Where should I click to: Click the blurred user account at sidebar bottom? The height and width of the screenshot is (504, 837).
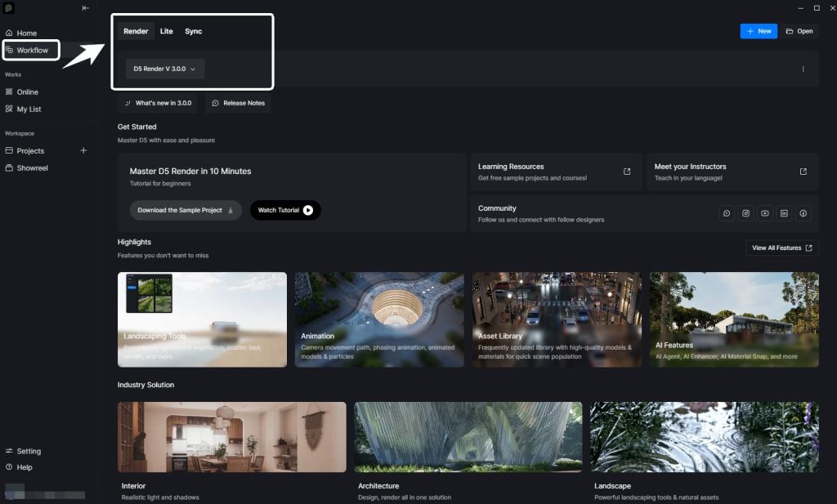(45, 493)
